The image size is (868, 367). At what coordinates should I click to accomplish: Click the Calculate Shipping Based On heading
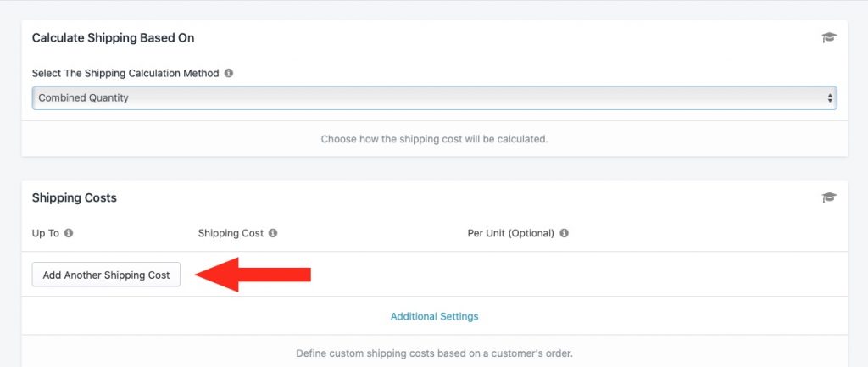coord(113,37)
